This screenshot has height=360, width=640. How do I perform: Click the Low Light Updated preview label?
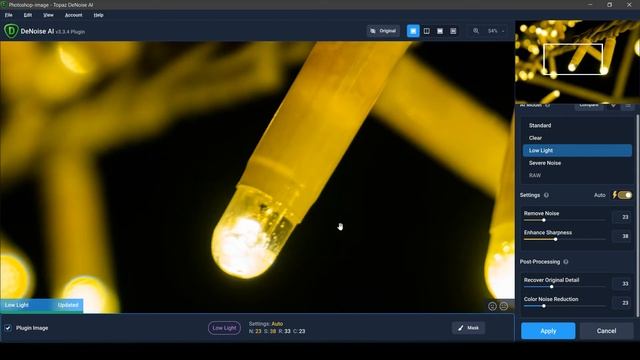pyautogui.click(x=42, y=305)
